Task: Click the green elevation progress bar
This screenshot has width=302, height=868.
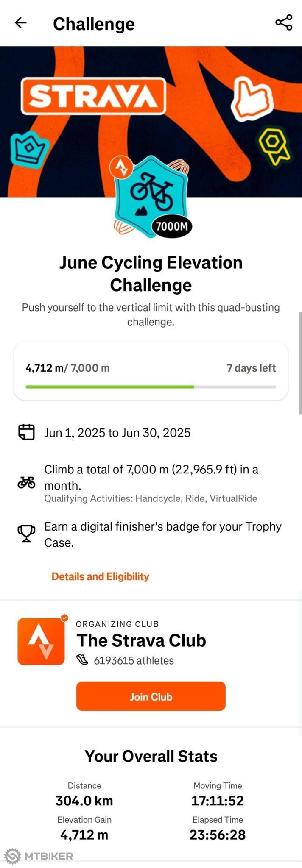Action: click(x=110, y=387)
